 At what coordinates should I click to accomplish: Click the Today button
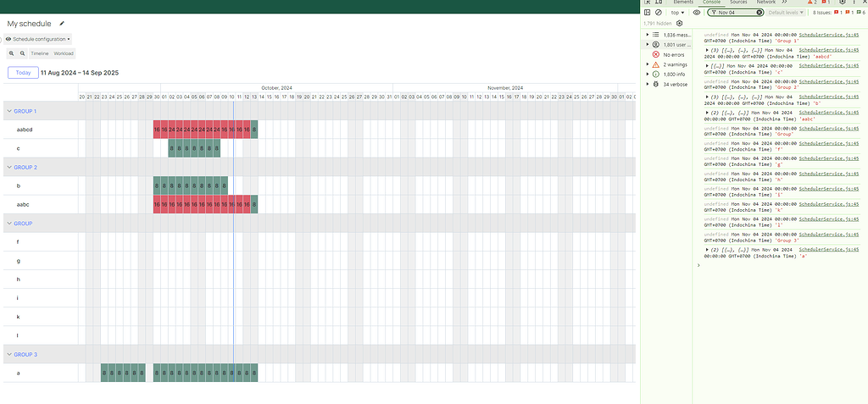pos(23,73)
